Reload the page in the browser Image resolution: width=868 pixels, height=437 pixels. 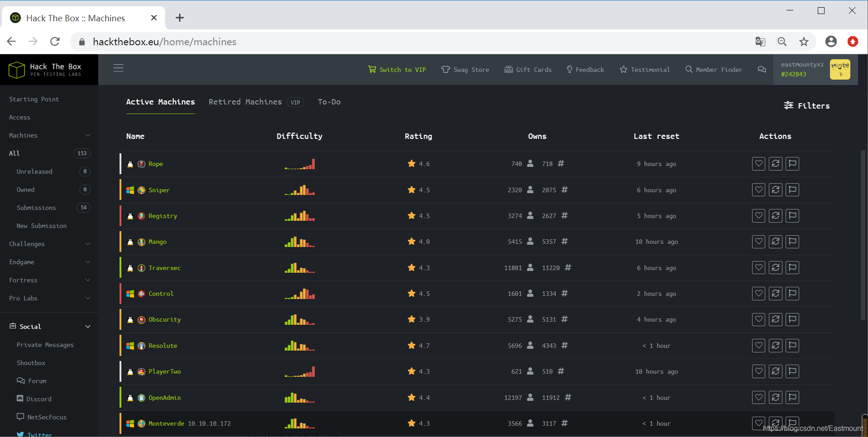(55, 42)
